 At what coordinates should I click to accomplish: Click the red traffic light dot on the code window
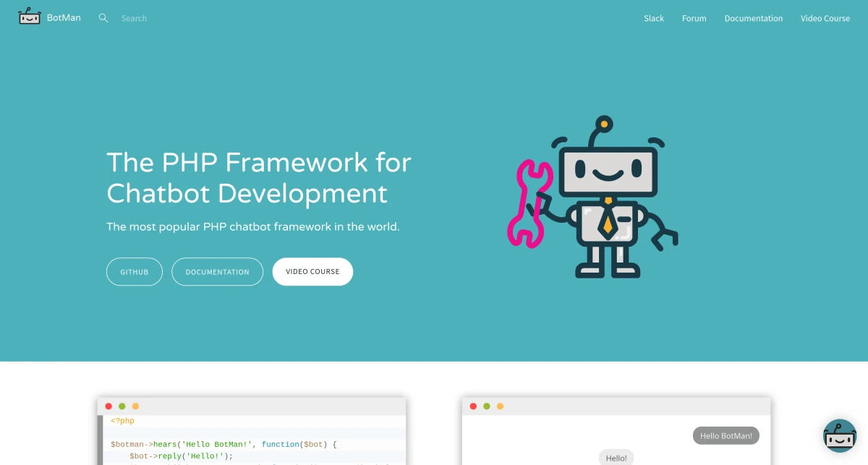click(x=109, y=406)
